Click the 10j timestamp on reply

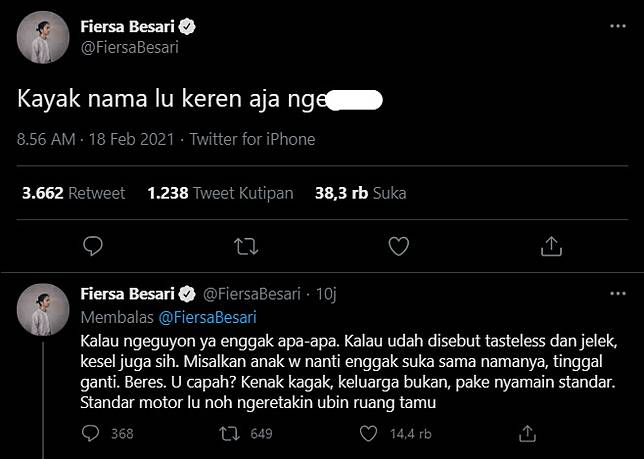(325, 294)
